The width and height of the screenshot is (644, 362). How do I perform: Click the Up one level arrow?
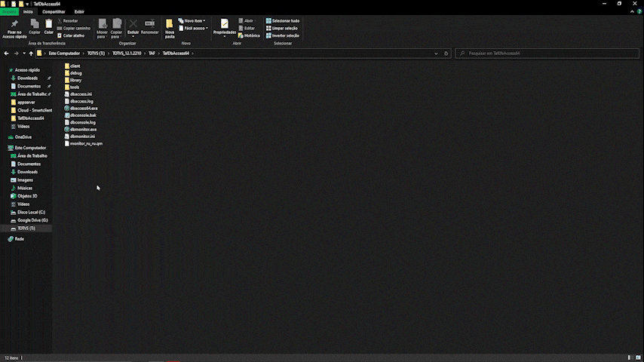(31, 54)
